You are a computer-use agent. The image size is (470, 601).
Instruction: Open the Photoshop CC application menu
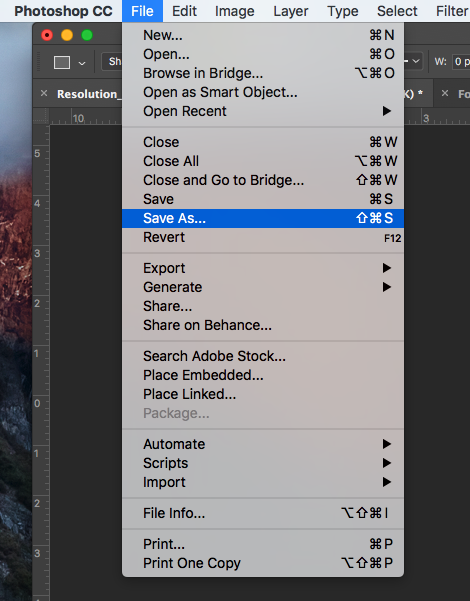tap(63, 11)
